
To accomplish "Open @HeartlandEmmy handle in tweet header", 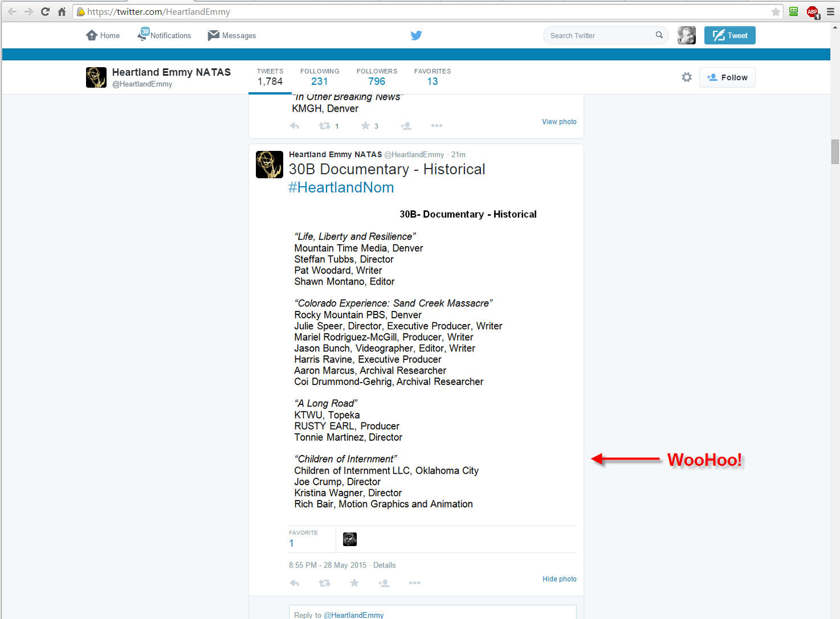I will click(414, 154).
